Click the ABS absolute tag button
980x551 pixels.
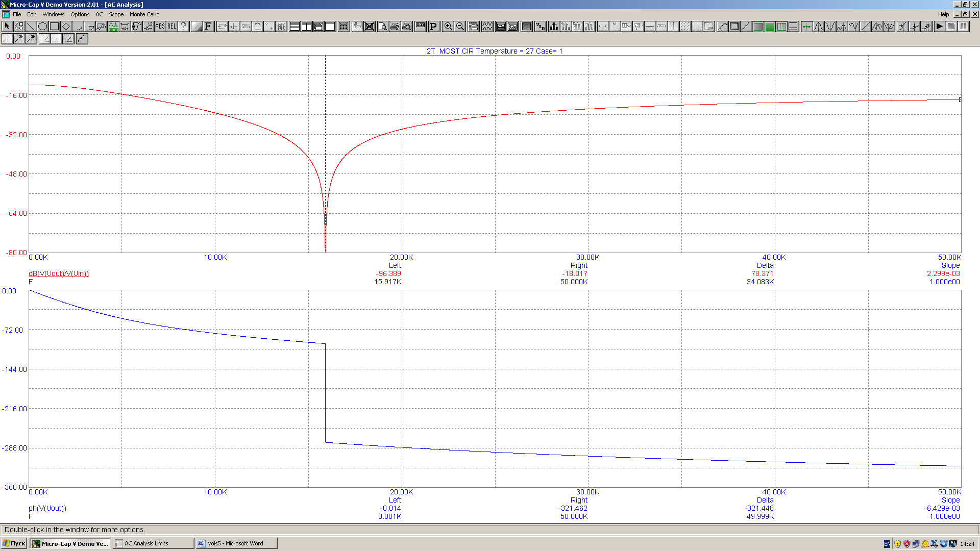160,27
